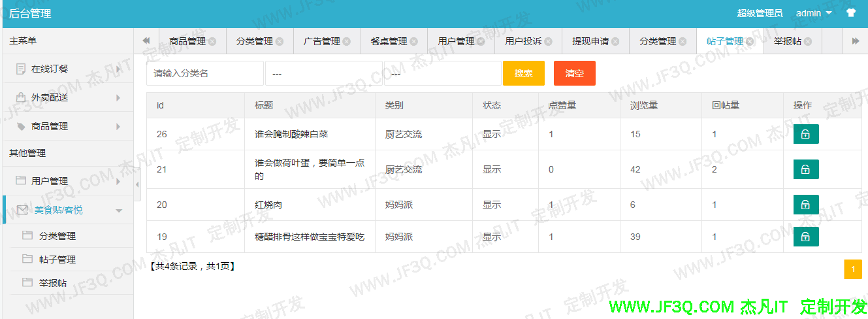Toggle lock for post 红烧肉

point(805,205)
